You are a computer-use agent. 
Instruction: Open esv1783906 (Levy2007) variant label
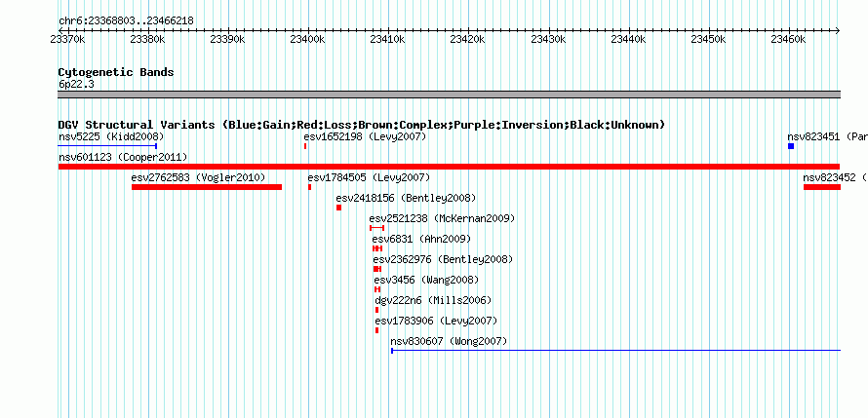point(436,321)
